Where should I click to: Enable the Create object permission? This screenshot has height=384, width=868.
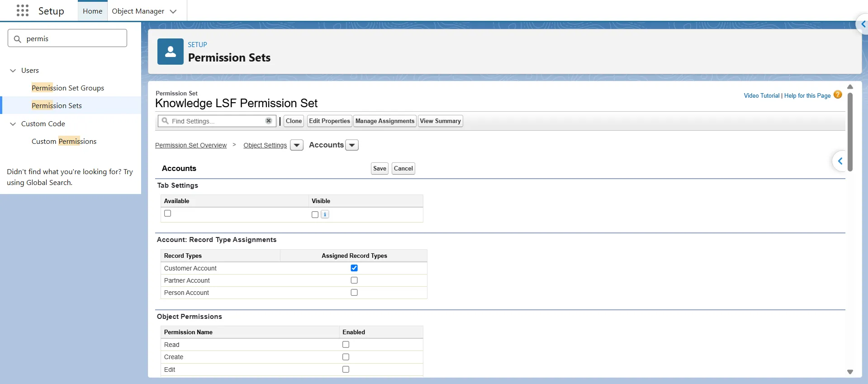346,357
